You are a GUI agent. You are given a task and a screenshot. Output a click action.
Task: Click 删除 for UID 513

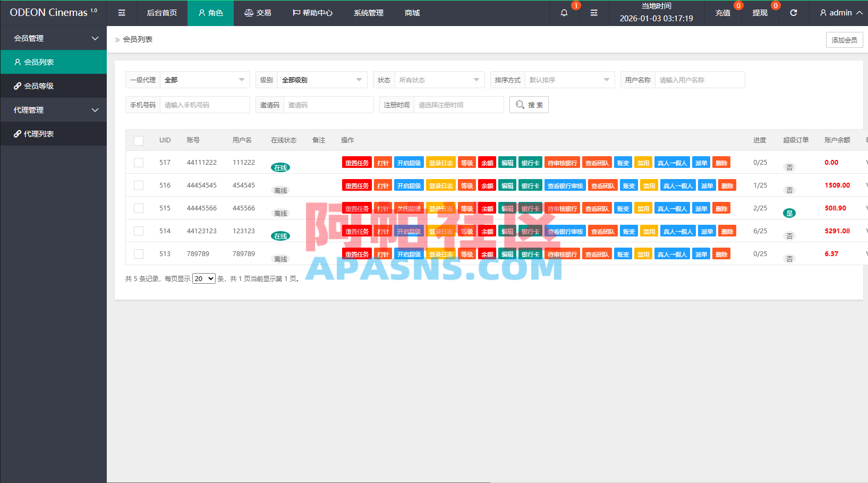click(x=721, y=254)
